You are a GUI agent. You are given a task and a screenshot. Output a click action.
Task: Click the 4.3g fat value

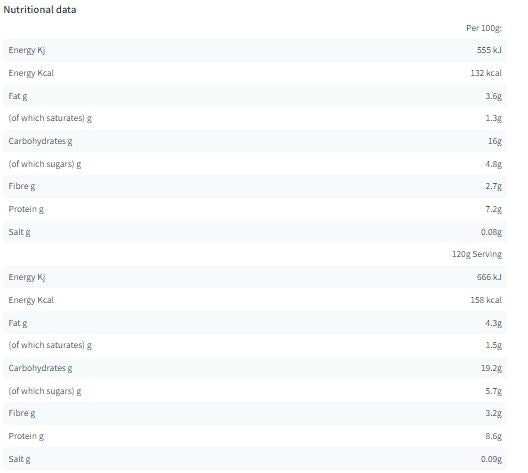494,323
